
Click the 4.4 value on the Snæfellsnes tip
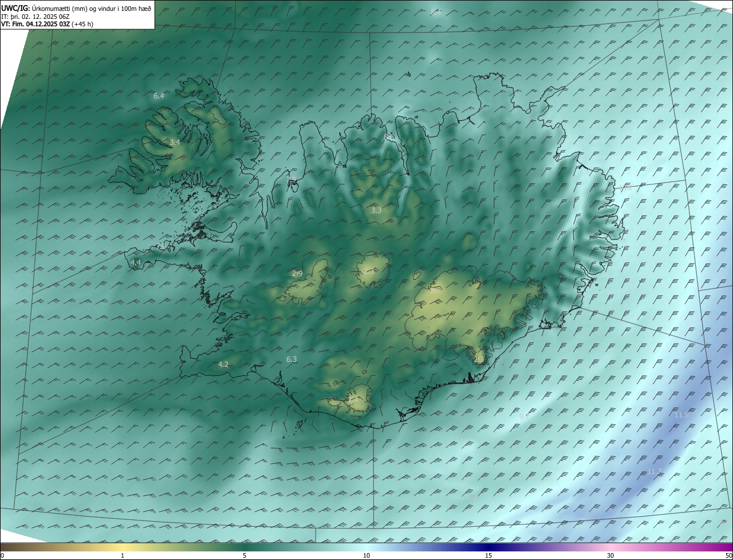pyautogui.click(x=135, y=262)
